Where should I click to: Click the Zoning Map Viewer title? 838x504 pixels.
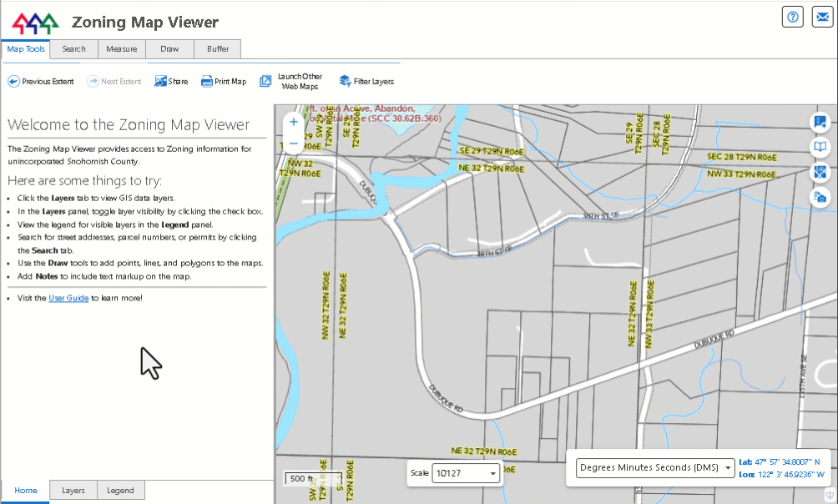tap(145, 23)
